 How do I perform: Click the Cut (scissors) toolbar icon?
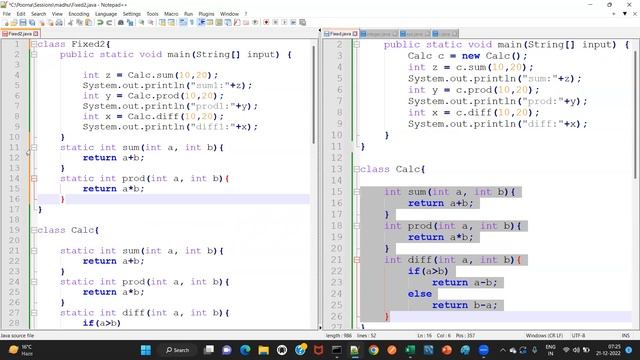click(70, 22)
